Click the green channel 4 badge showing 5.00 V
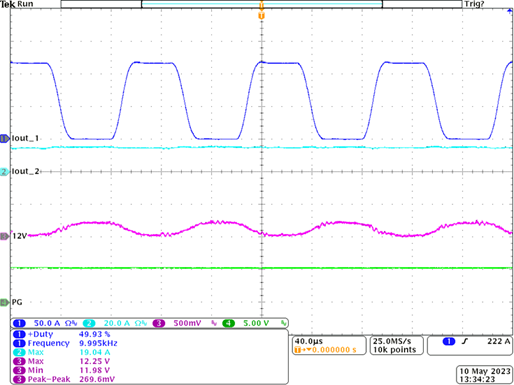Screen dimensions: 514x385 tap(228, 323)
